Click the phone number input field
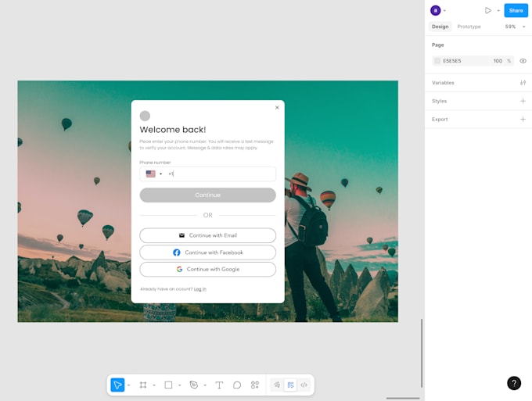This screenshot has height=401, width=532. click(x=207, y=174)
